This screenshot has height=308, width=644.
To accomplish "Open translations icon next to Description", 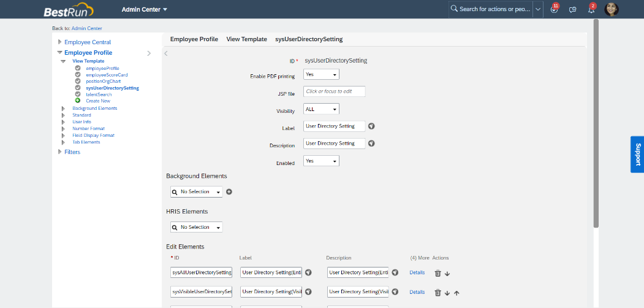I will pyautogui.click(x=371, y=144).
